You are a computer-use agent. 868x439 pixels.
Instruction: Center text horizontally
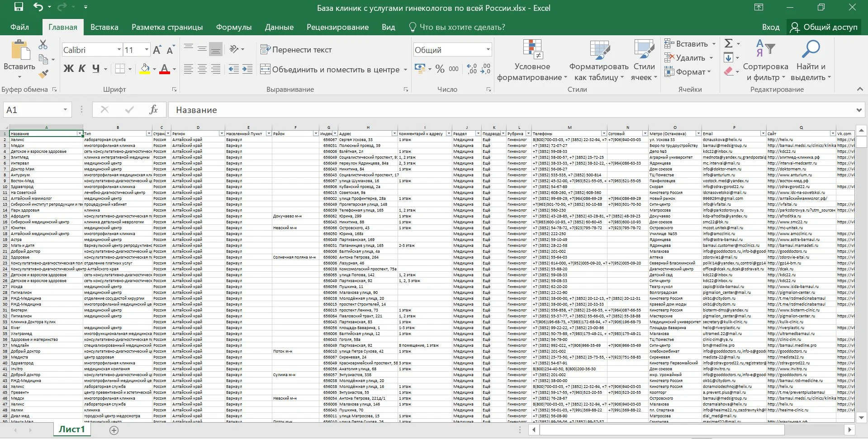coord(202,69)
